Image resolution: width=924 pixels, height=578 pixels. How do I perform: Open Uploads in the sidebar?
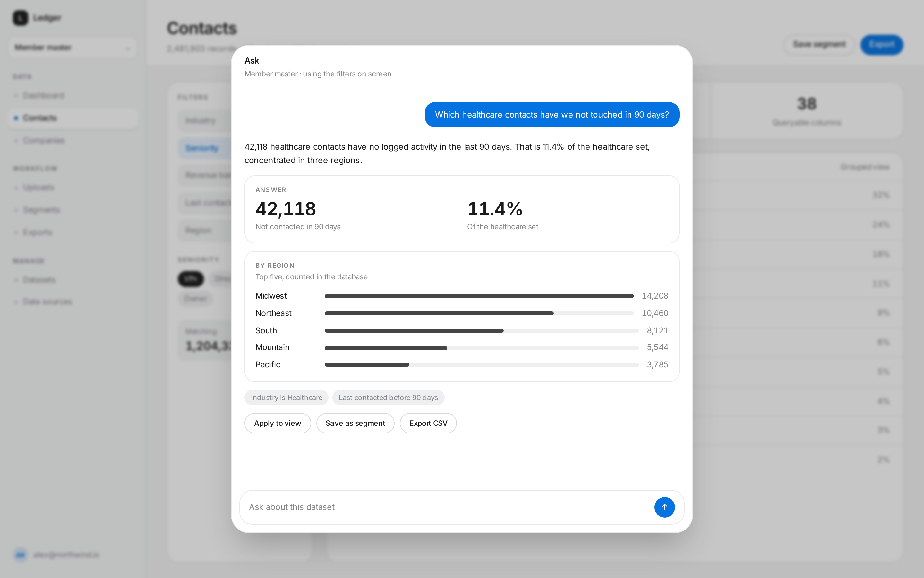click(x=73, y=187)
